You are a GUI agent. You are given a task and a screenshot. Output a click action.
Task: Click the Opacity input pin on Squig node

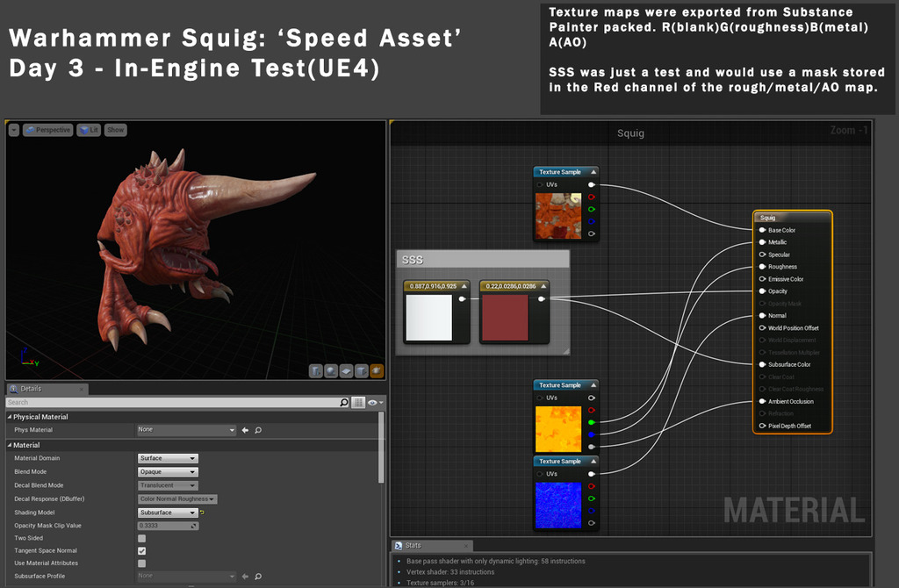[x=763, y=291]
